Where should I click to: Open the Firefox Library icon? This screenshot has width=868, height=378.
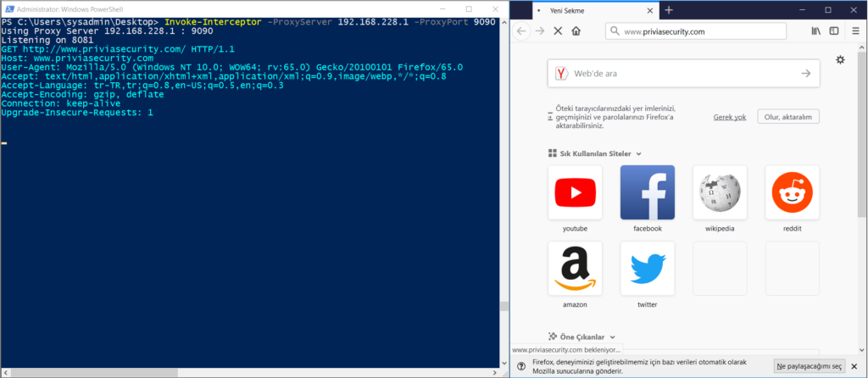(x=816, y=31)
